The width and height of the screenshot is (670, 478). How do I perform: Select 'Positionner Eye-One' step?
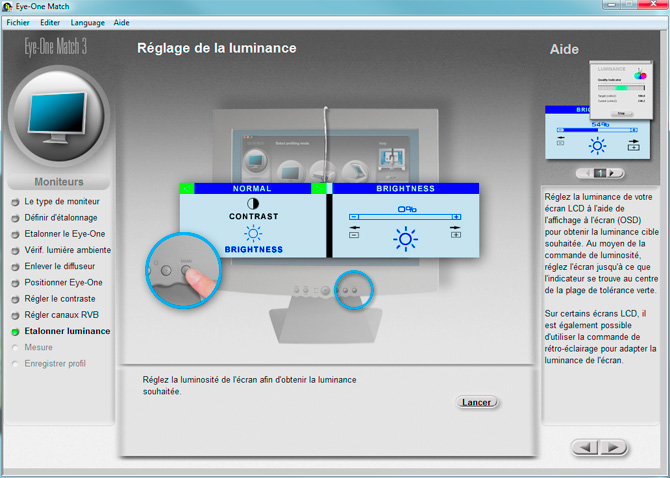tap(63, 283)
